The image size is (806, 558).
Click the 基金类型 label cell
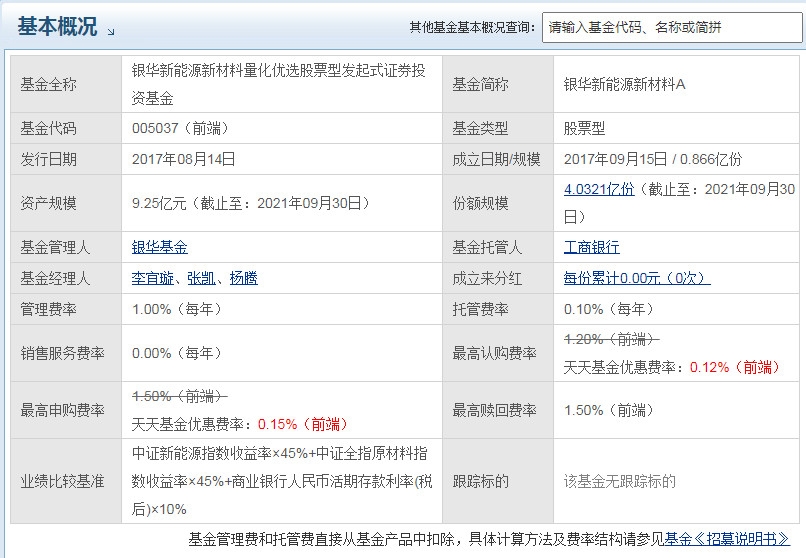pyautogui.click(x=498, y=128)
